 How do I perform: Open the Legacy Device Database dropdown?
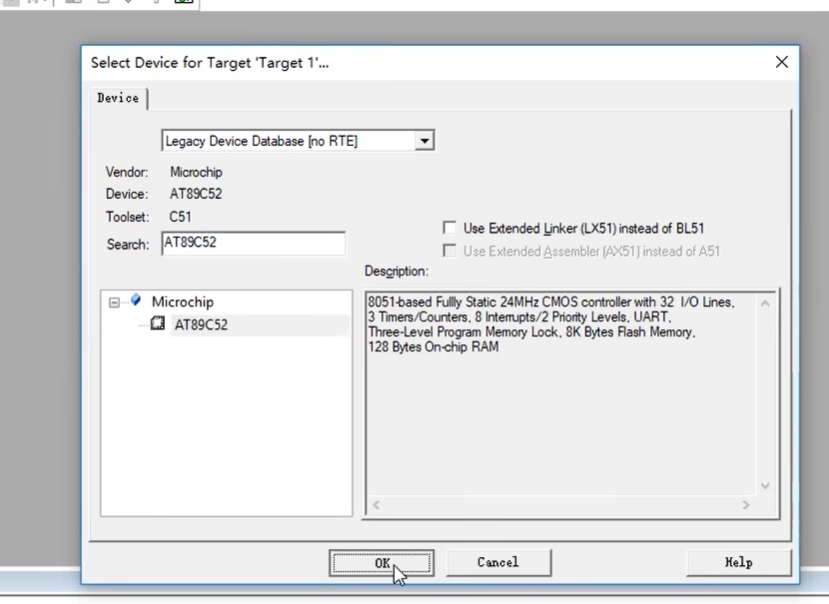click(x=298, y=141)
